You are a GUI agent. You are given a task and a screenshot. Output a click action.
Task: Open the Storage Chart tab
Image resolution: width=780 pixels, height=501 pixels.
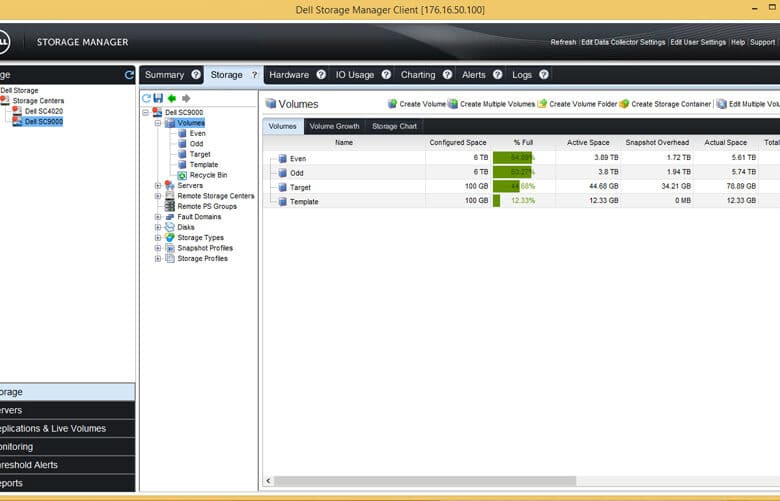click(394, 126)
